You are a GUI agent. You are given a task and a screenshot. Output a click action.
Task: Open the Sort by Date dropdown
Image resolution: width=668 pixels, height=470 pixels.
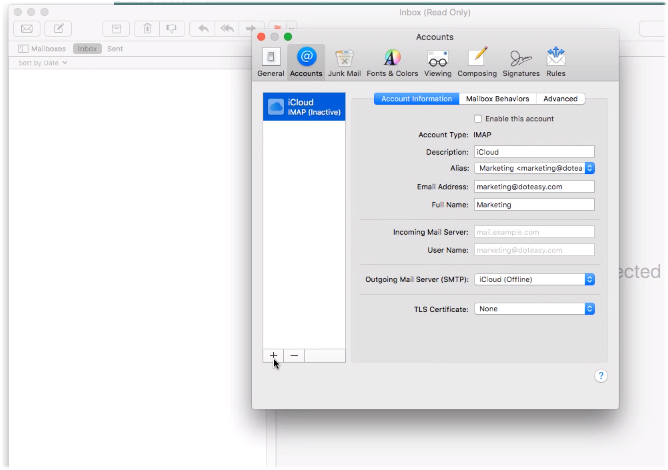pyautogui.click(x=43, y=63)
